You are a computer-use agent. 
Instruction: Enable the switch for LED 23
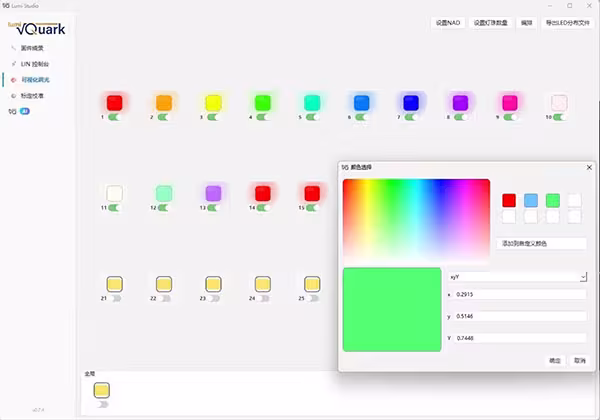tap(214, 298)
